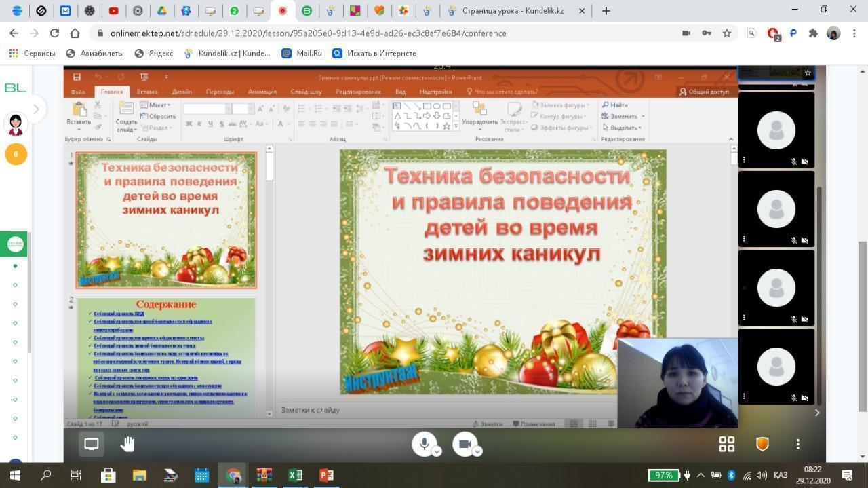
Task: Open Chrome extensions puzzle icon
Action: tap(813, 33)
